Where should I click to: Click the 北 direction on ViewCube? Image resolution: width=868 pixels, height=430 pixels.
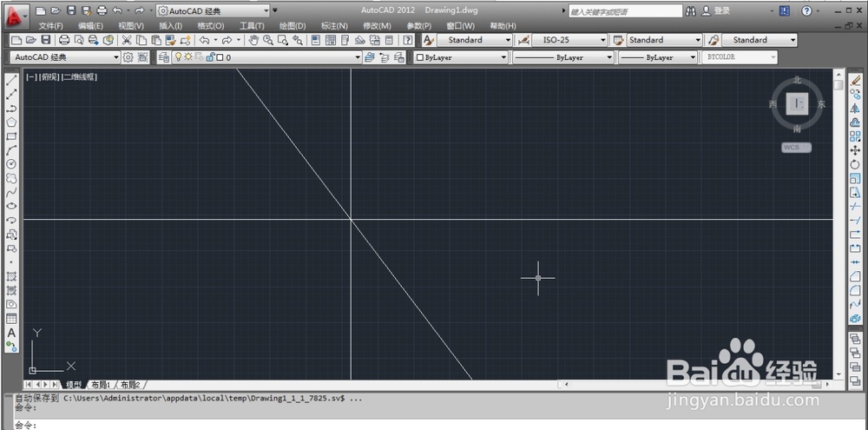pyautogui.click(x=797, y=80)
